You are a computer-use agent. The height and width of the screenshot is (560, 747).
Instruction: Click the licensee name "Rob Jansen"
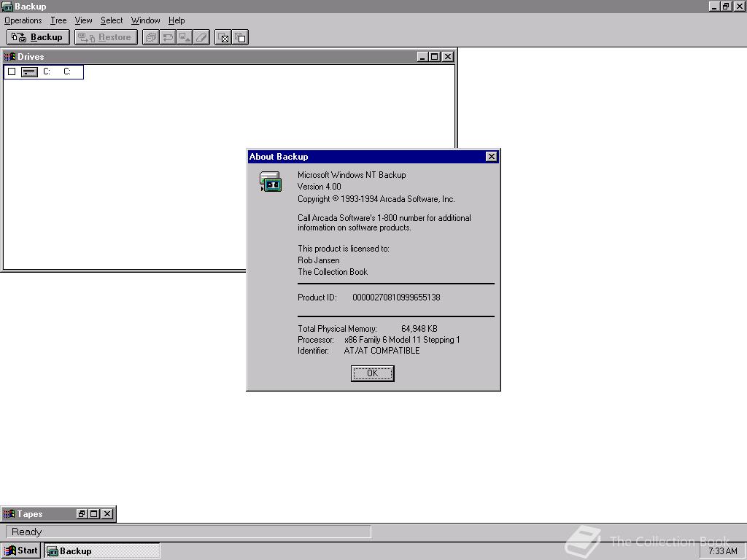coord(319,260)
